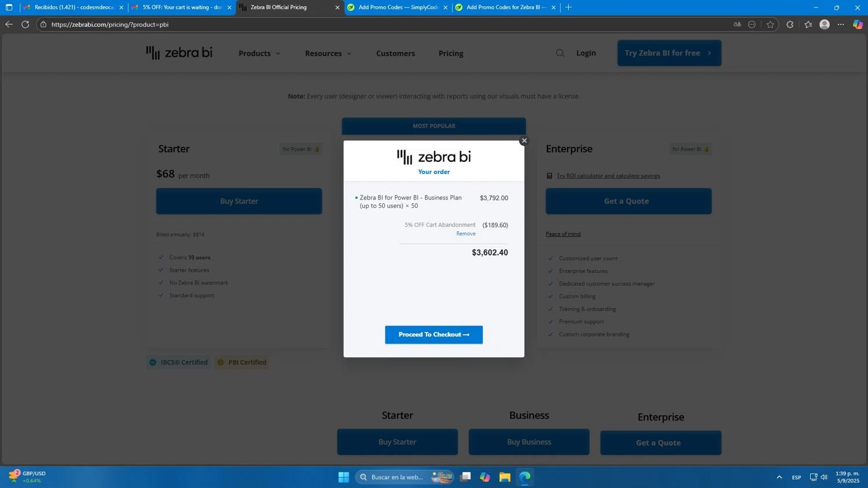868x488 pixels.
Task: Expand the Resources menu
Action: [328, 53]
